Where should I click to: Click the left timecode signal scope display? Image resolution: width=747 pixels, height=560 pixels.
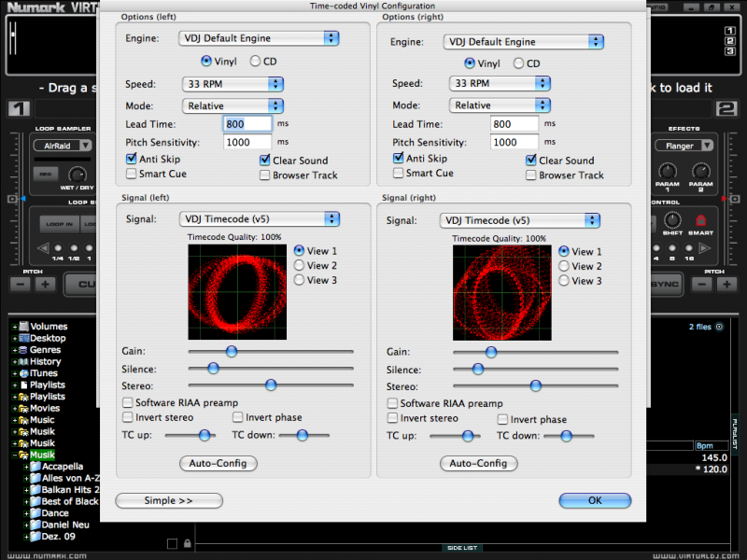(x=237, y=292)
